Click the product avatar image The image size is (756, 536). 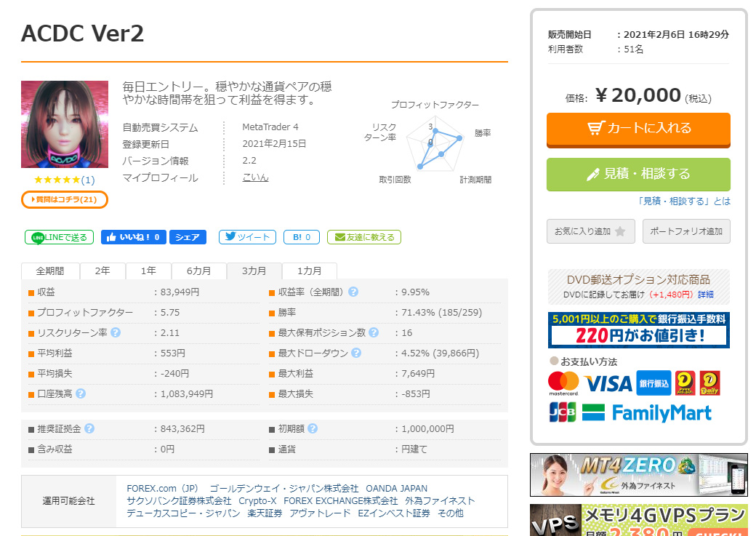pos(65,124)
